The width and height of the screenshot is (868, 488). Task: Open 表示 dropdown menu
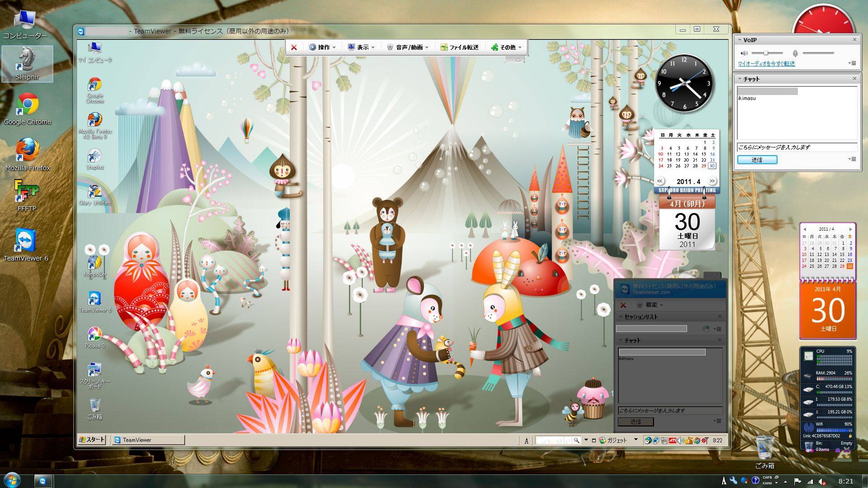[x=361, y=47]
